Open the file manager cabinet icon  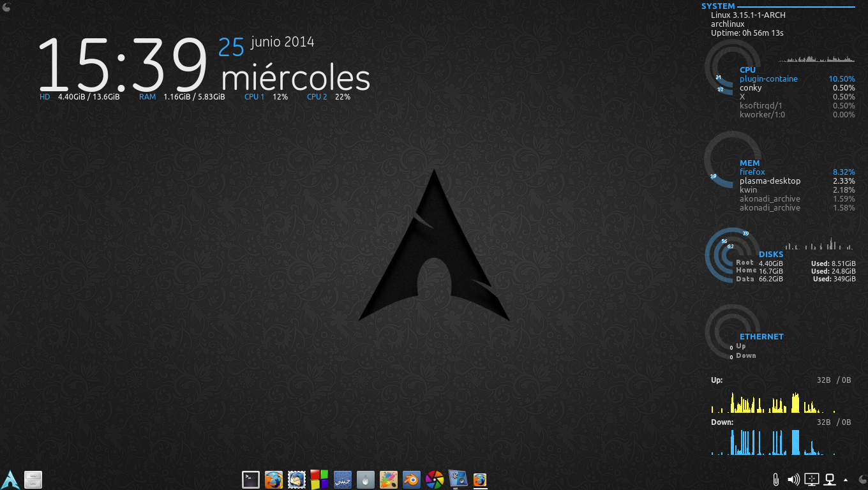coord(33,479)
